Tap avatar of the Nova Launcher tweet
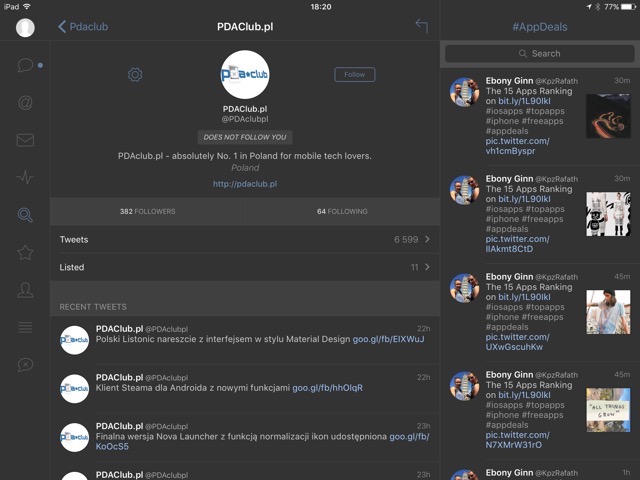This screenshot has width=640, height=480. pyautogui.click(x=74, y=438)
